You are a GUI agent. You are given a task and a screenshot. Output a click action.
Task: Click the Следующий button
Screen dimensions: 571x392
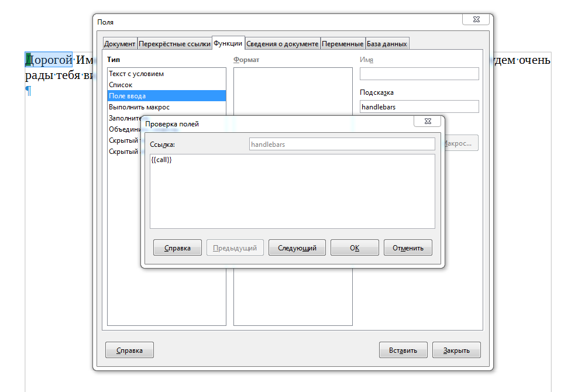[x=297, y=247]
